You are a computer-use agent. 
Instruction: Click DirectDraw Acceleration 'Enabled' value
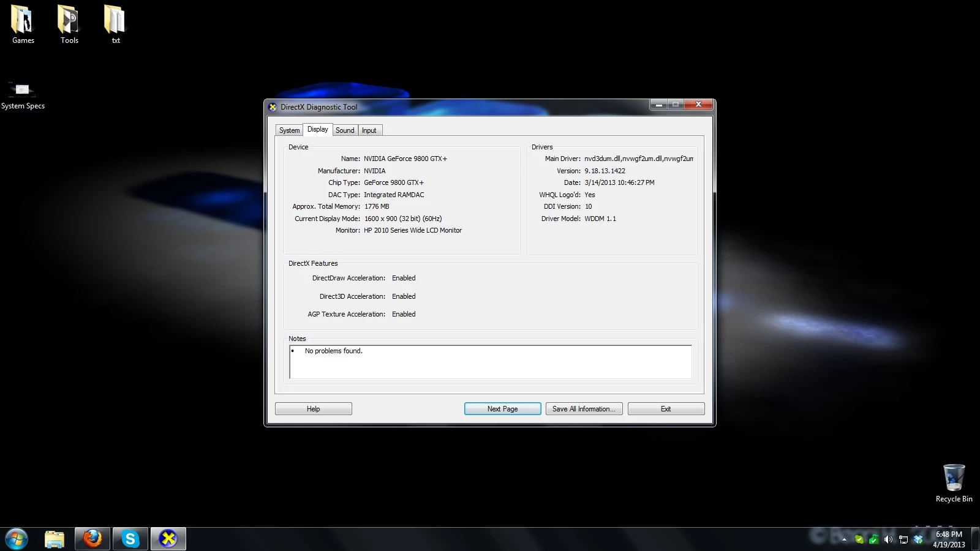point(404,278)
